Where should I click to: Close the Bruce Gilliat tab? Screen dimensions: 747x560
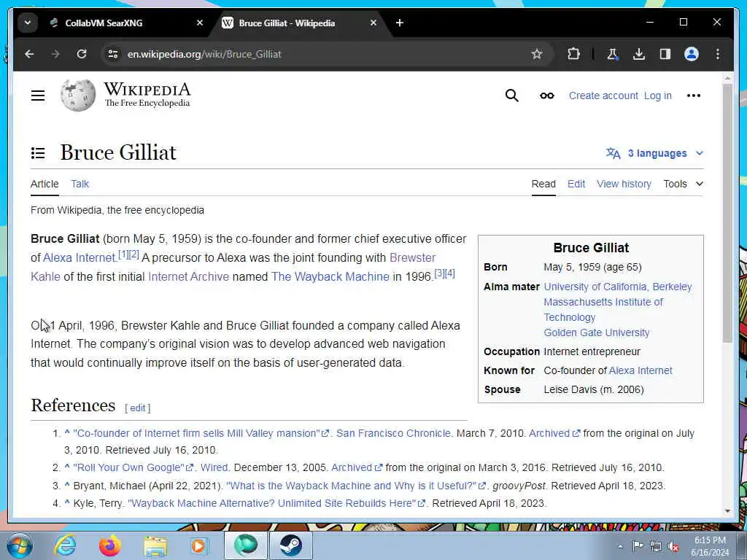373,23
